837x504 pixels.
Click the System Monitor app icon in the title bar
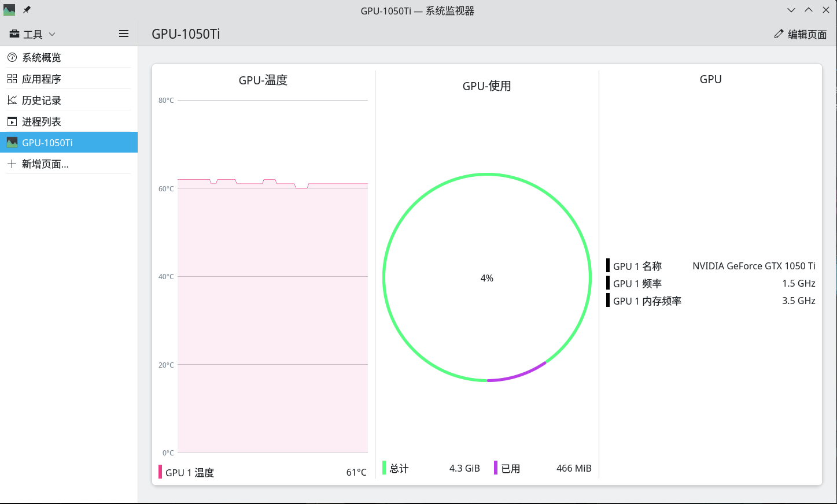point(9,10)
